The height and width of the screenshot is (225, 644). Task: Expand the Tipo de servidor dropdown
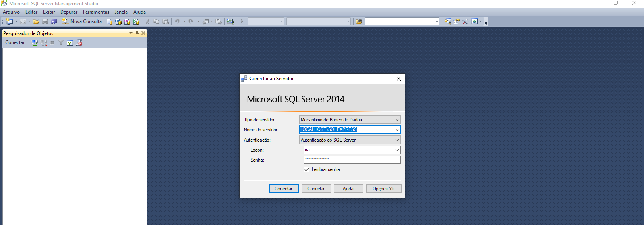[x=397, y=120]
